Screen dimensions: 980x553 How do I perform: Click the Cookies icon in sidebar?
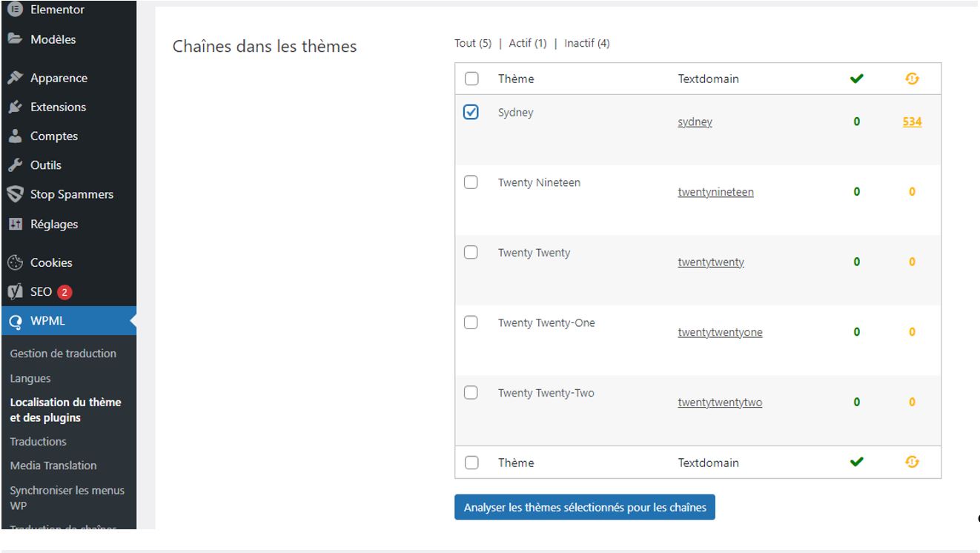tap(14, 262)
